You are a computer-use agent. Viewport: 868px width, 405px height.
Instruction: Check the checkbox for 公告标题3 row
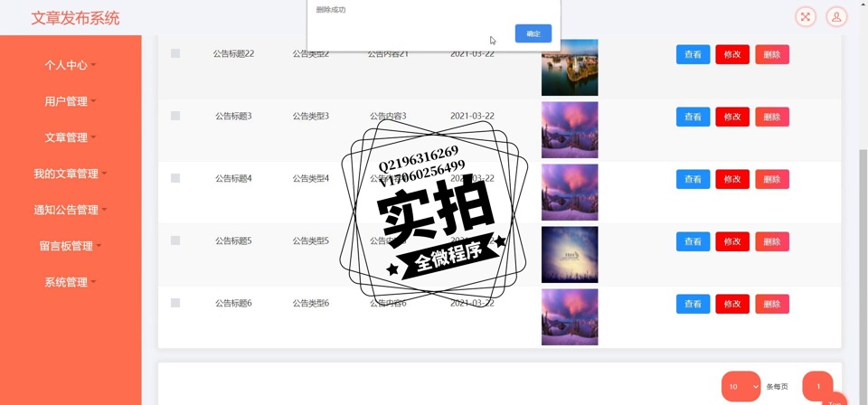[x=175, y=116]
